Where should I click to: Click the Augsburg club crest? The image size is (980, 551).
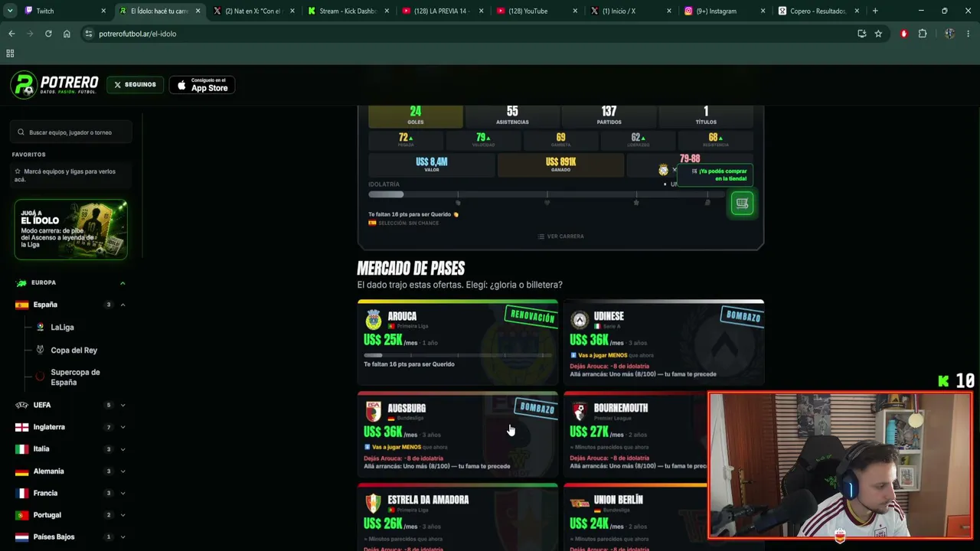[374, 412]
